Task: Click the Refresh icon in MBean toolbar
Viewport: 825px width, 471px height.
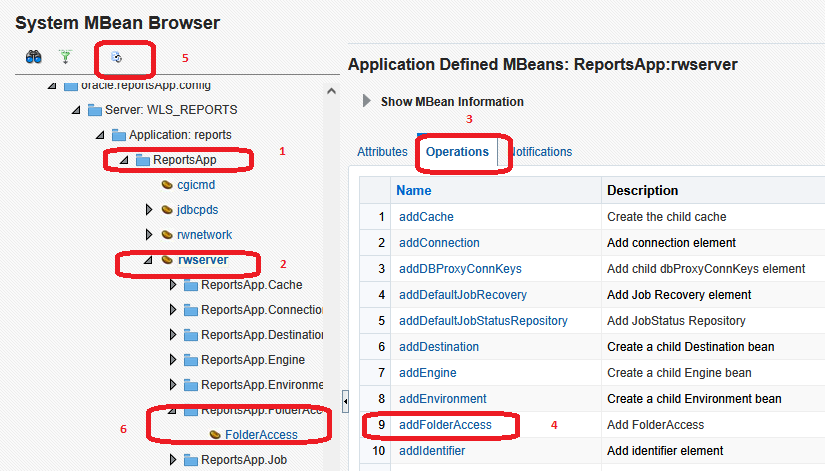Action: point(116,58)
